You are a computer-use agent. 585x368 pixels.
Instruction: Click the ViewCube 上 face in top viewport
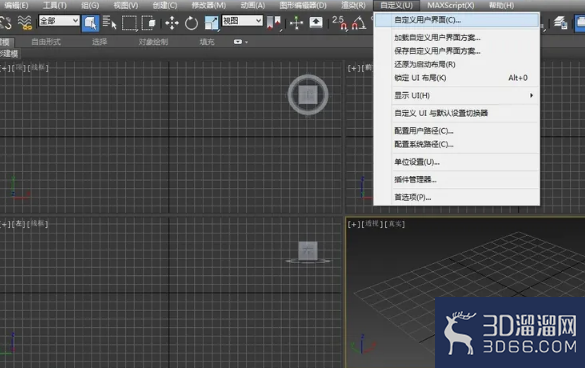308,95
